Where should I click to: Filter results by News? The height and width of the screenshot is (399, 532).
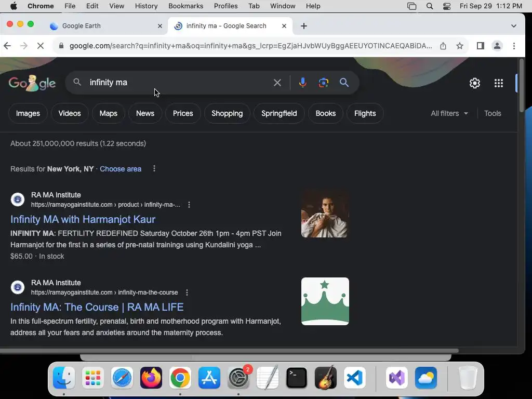(145, 113)
